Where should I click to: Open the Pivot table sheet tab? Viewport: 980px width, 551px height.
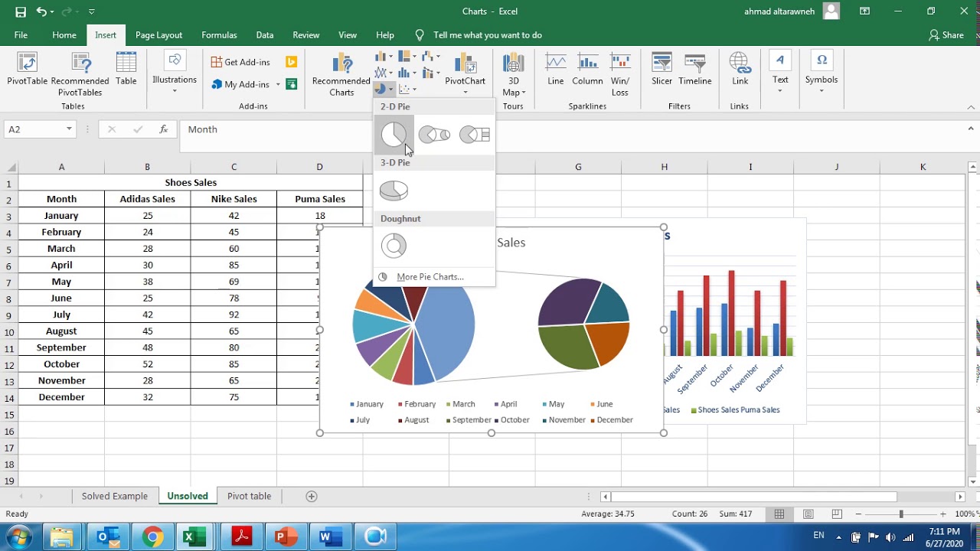click(249, 496)
